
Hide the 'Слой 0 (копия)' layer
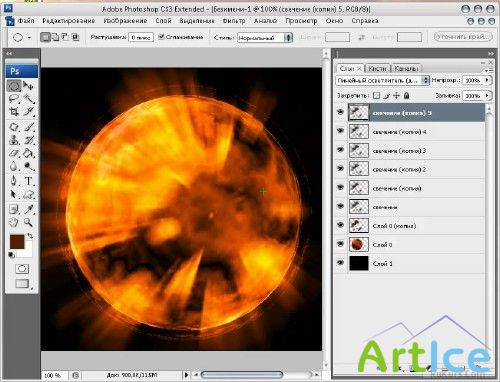pos(340,225)
